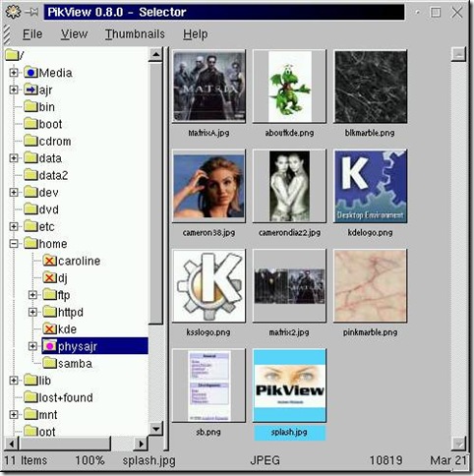
Task: Select the dev tree label
Action: tap(48, 193)
